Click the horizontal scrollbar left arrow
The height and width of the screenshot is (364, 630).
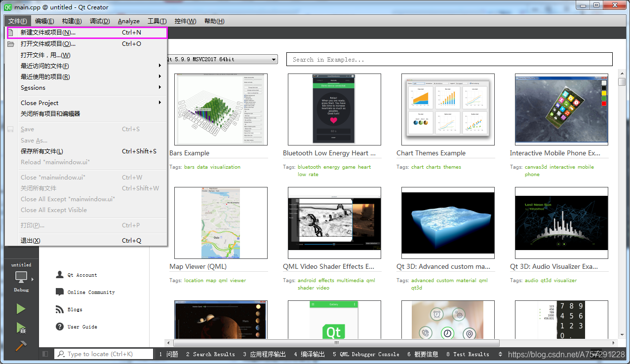tap(169, 343)
